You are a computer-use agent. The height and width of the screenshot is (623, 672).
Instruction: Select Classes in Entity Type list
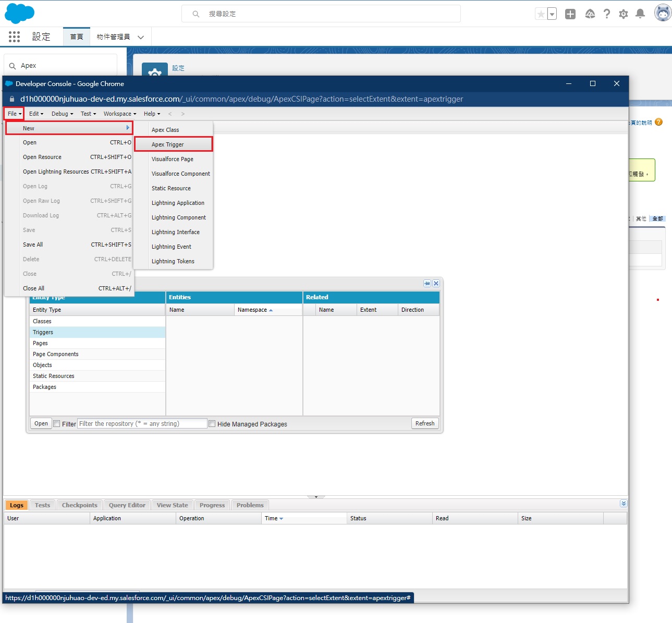(42, 321)
